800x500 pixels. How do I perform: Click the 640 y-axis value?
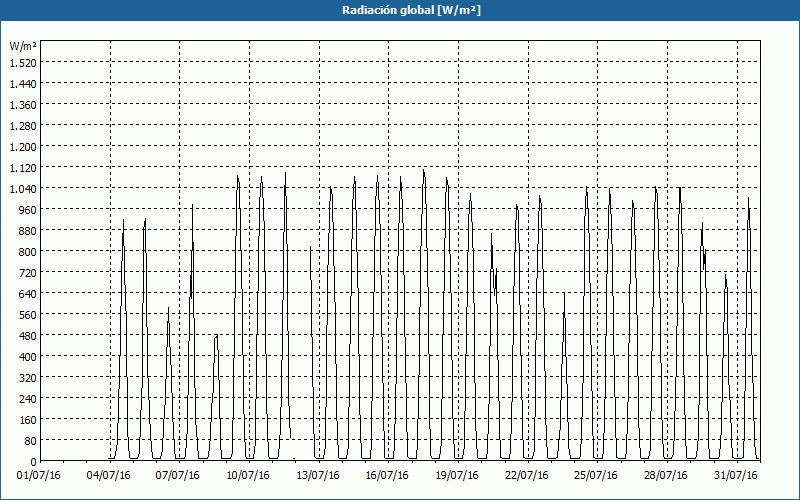click(28, 294)
